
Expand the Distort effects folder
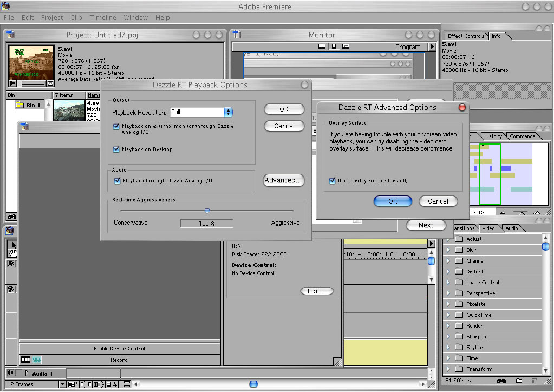click(x=448, y=272)
